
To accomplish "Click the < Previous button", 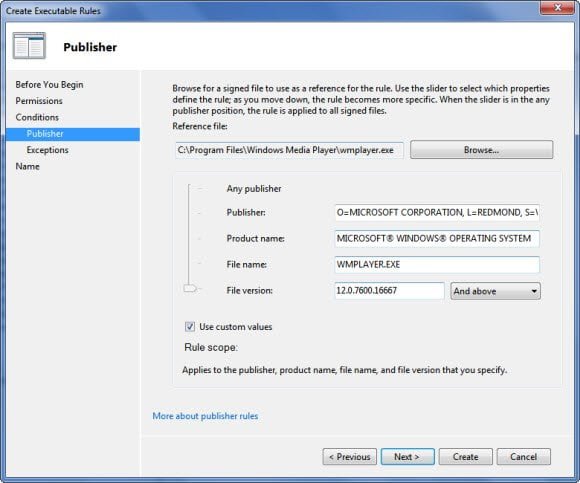I will click(x=350, y=457).
